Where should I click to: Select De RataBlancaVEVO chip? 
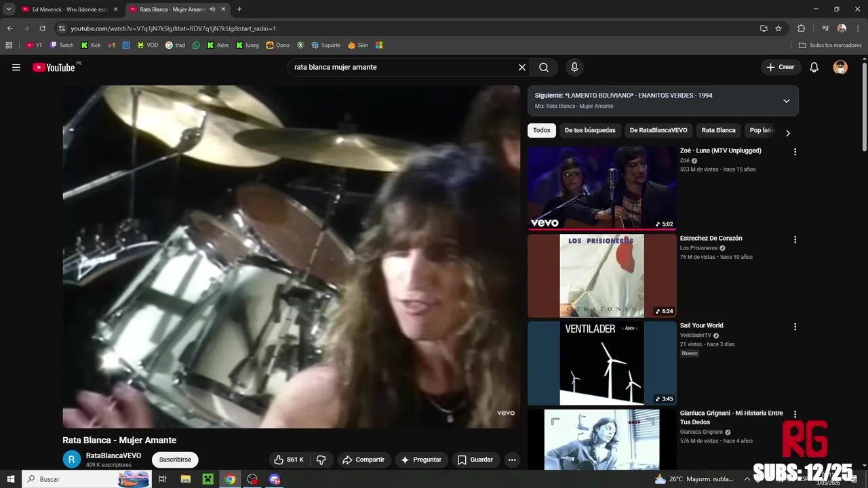point(658,130)
